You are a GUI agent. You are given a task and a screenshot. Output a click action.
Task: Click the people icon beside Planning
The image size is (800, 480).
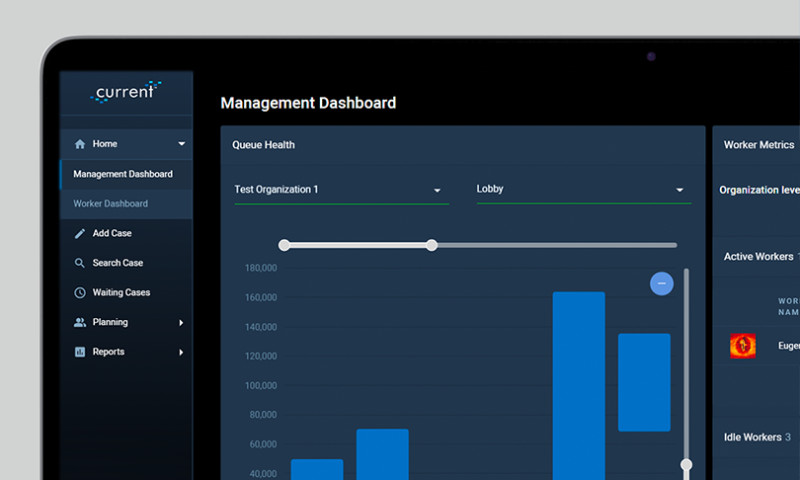click(x=80, y=322)
